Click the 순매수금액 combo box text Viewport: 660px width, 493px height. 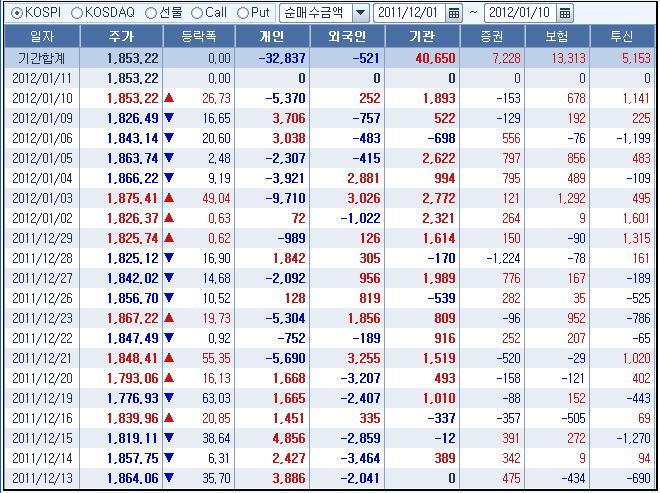point(316,13)
